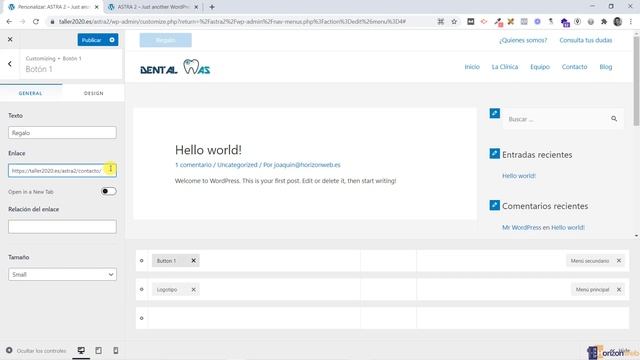The image size is (640, 360).
Task: Click the Buscar search field
Action: coord(555,119)
